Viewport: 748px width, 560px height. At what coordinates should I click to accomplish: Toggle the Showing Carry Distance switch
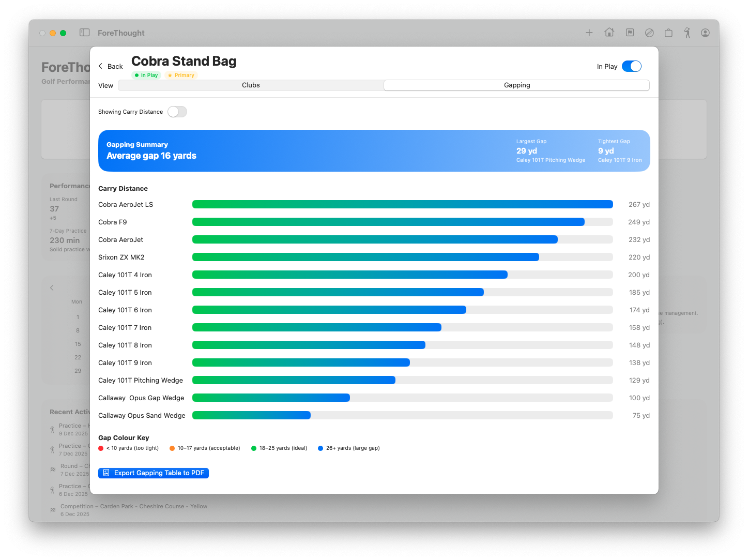click(x=177, y=112)
